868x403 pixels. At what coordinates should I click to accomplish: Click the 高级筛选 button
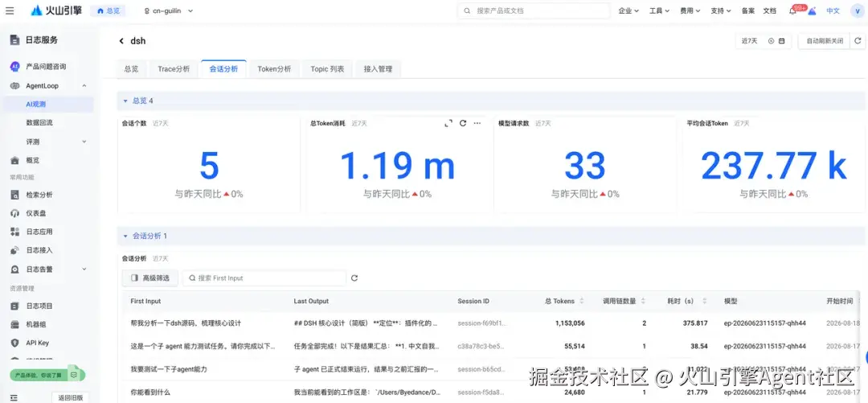click(150, 278)
